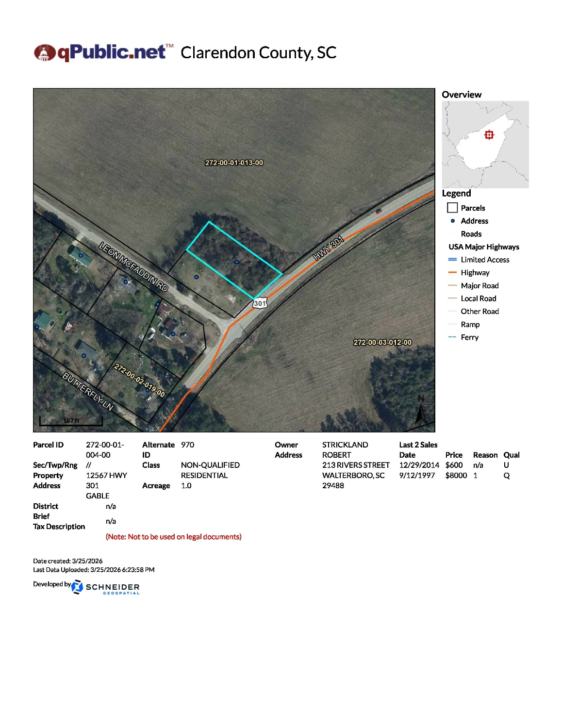Click the Last 2 Sales heading
The image size is (562, 728).
click(418, 445)
